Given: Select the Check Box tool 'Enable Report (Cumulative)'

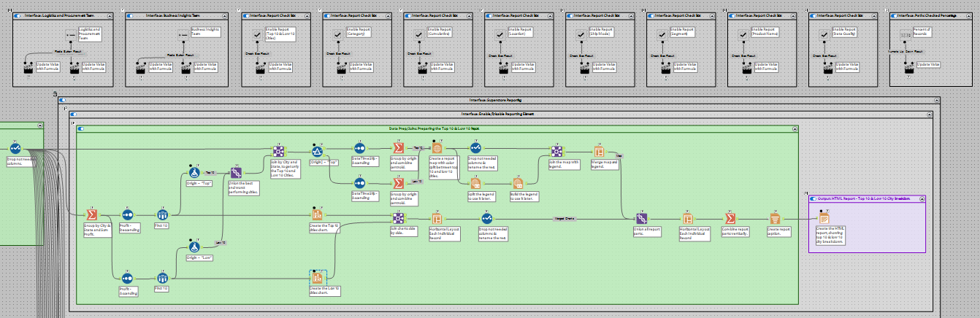Looking at the screenshot, I should coord(419,34).
